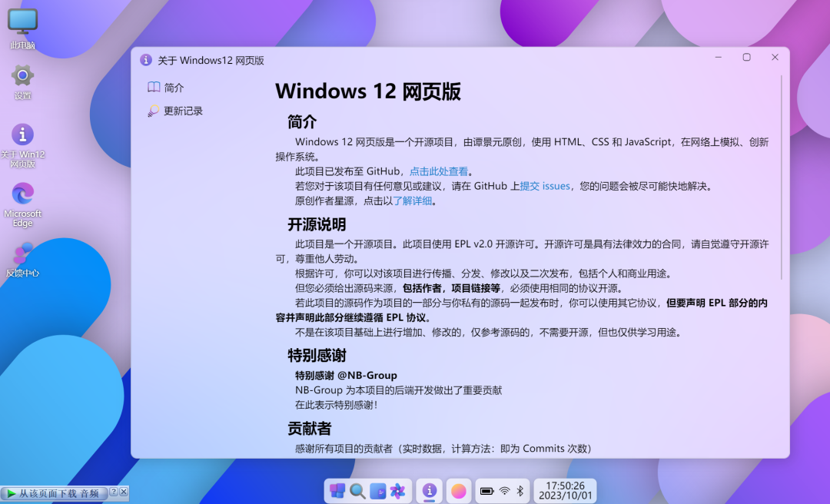Open the 反馈中心 desktop icon

[x=22, y=260]
